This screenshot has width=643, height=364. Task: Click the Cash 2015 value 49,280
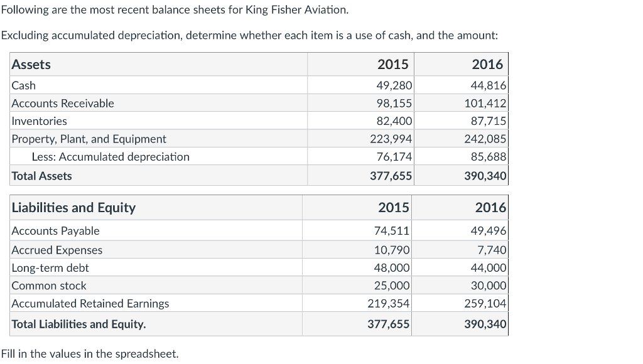[393, 85]
